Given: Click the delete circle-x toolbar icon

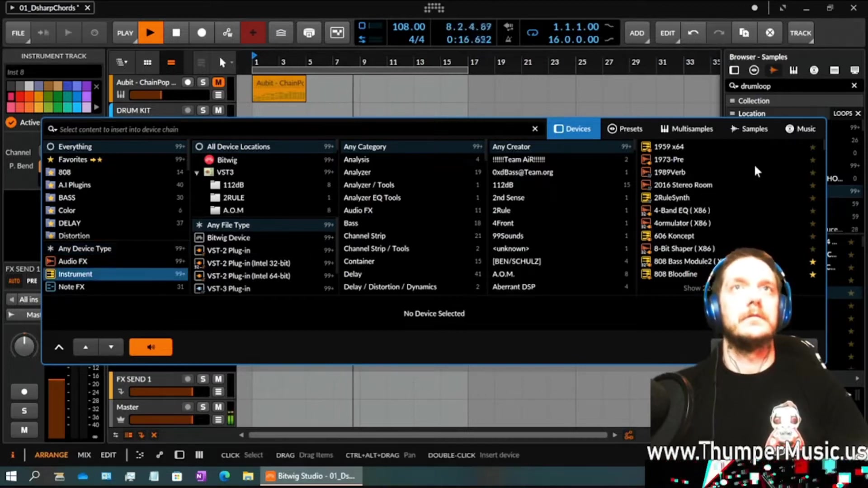Looking at the screenshot, I should pyautogui.click(x=770, y=33).
